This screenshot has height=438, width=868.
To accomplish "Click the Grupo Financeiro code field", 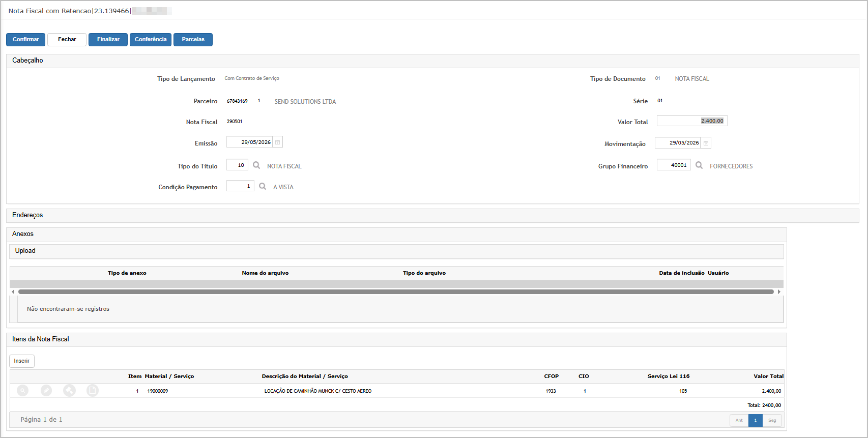I will click(x=674, y=165).
